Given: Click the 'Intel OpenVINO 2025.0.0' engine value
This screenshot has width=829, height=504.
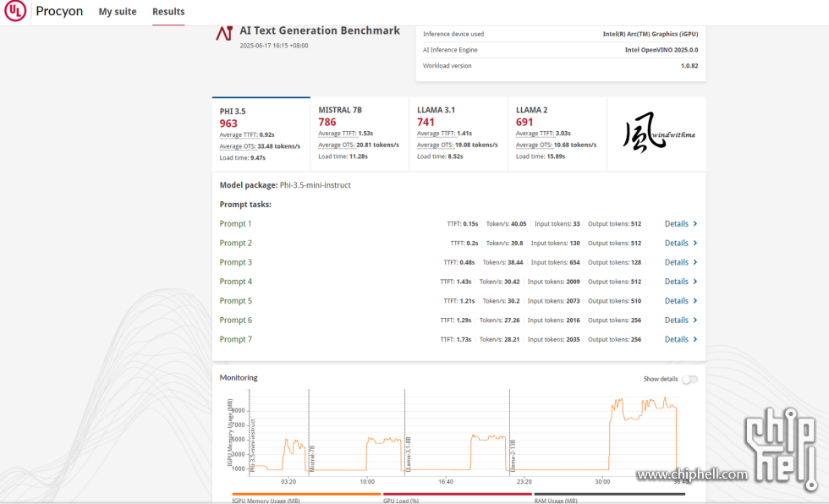Looking at the screenshot, I should (x=662, y=50).
